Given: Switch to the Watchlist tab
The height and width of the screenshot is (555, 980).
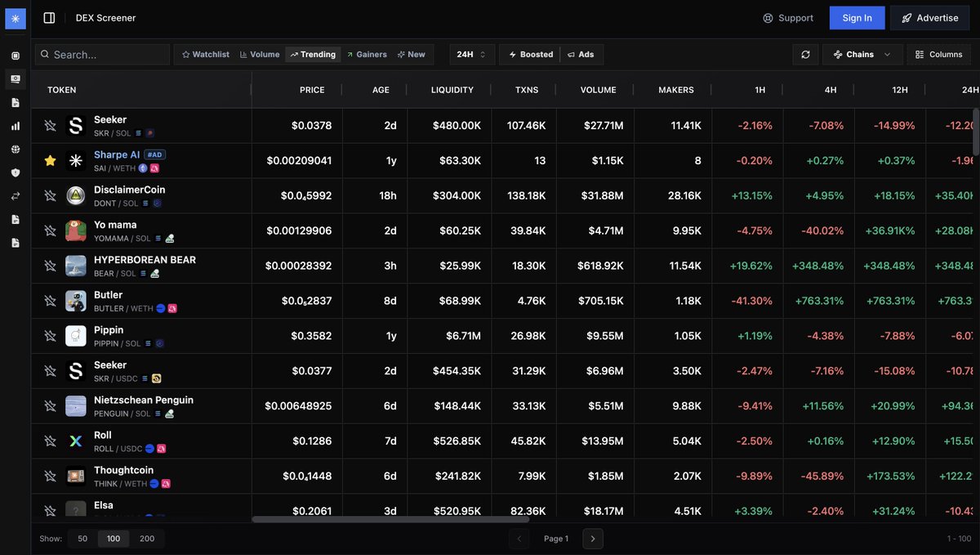Looking at the screenshot, I should click(205, 54).
